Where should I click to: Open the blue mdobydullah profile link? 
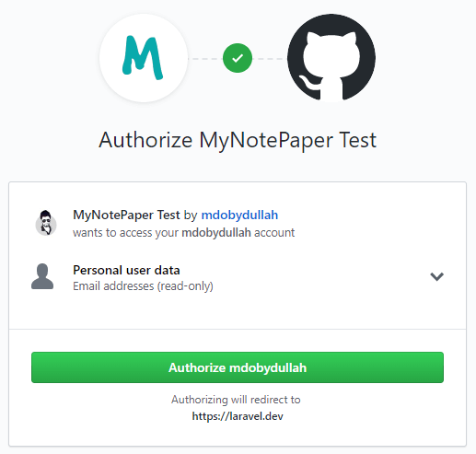coord(239,215)
